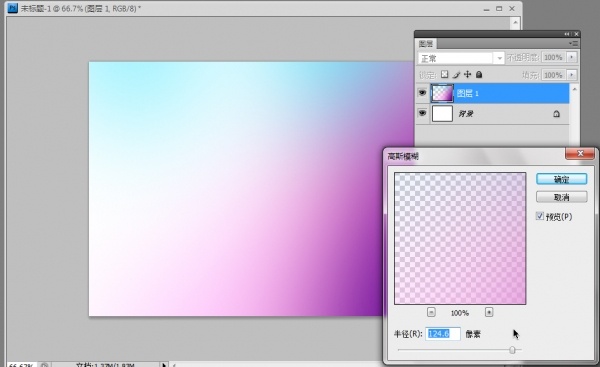Open the fill 100% slider arrow
600x367 pixels.
572,75
